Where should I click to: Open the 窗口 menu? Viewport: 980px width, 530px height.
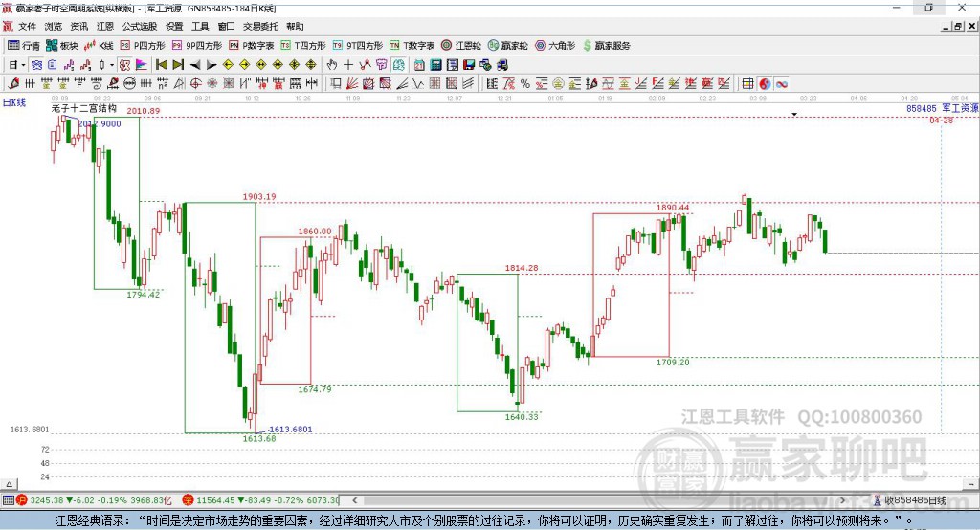pyautogui.click(x=226, y=26)
